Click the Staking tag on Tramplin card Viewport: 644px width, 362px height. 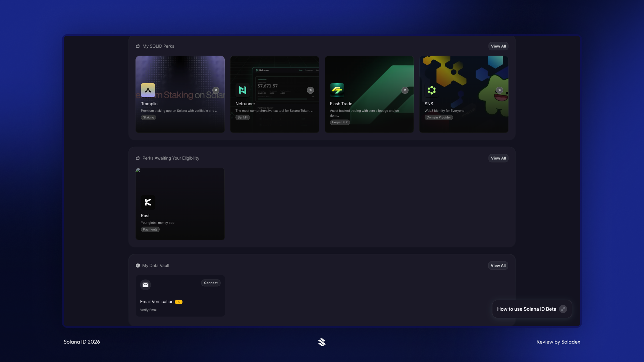tap(148, 117)
